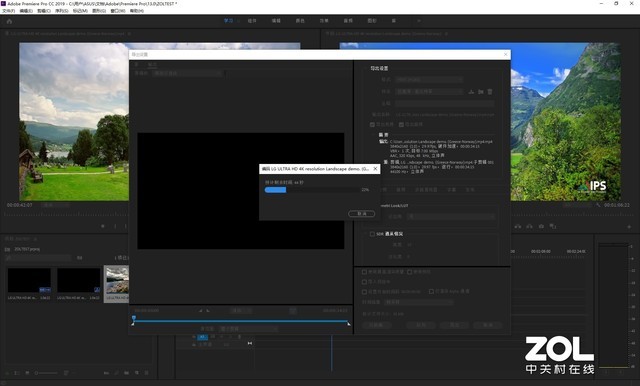Toggle the import into project checkbox
The height and width of the screenshot is (386, 640).
point(364,282)
